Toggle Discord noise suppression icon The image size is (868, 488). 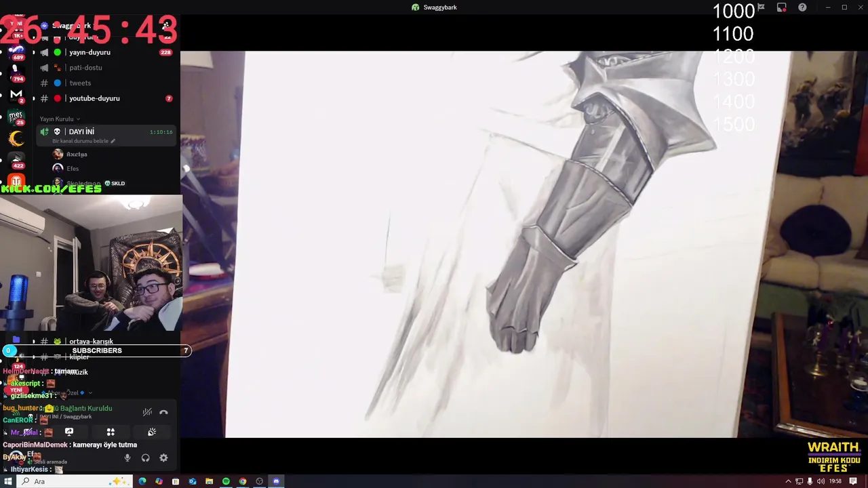[147, 412]
